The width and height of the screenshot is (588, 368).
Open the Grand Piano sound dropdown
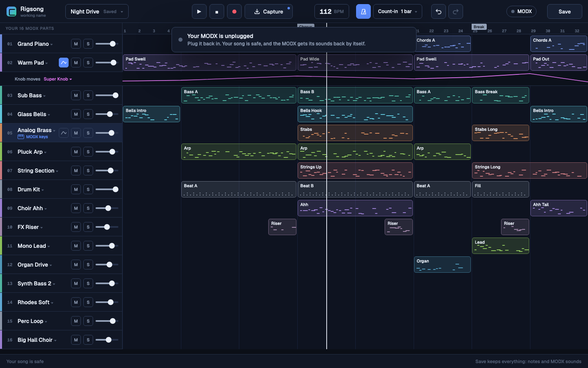point(35,44)
